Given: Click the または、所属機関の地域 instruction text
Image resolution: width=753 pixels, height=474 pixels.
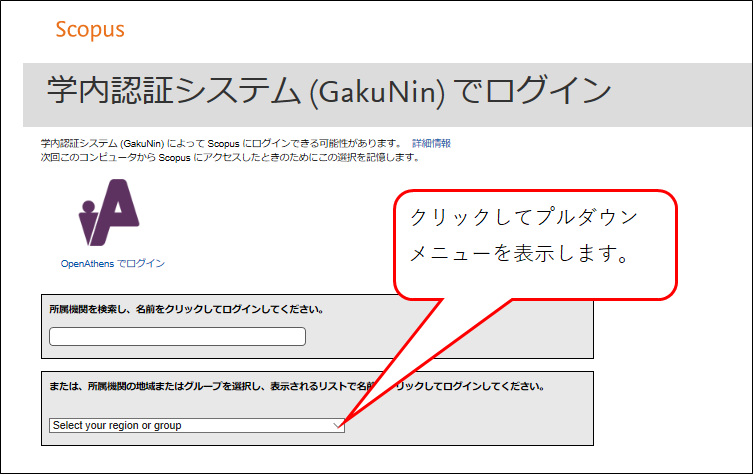Looking at the screenshot, I should coord(297,386).
